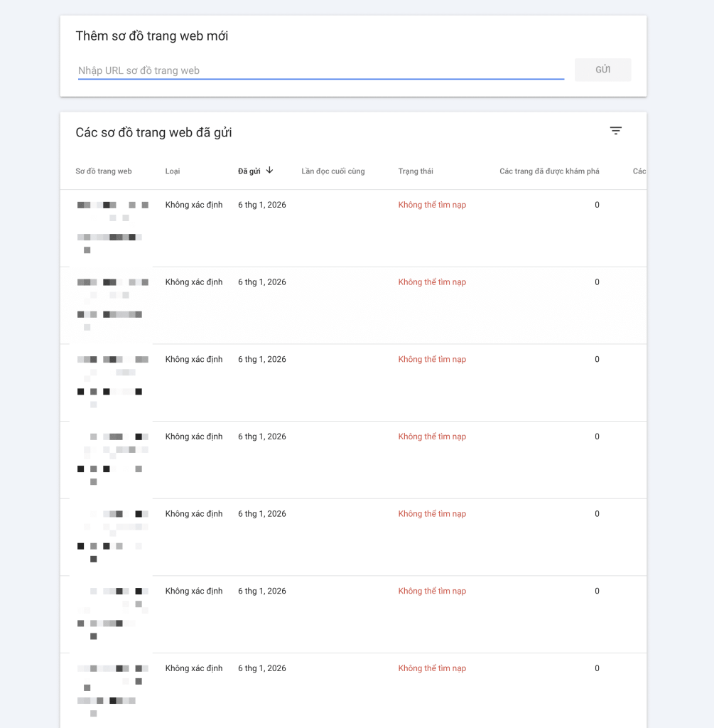The image size is (714, 728).
Task: Click "Không thể tìm nạp" status in fourth row
Action: click(432, 437)
